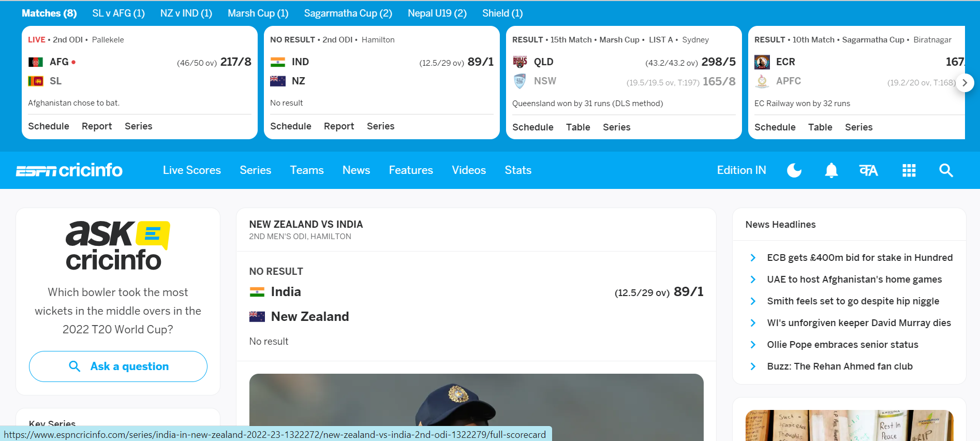Open WI's unforgiven keeper David Murray dies

(859, 323)
